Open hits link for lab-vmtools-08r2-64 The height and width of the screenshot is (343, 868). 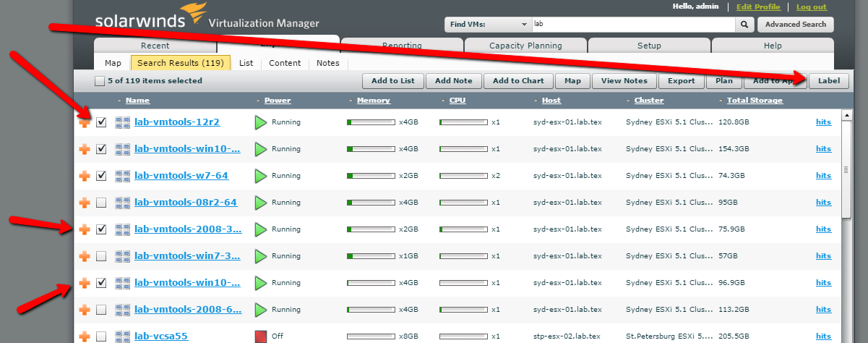[824, 203]
